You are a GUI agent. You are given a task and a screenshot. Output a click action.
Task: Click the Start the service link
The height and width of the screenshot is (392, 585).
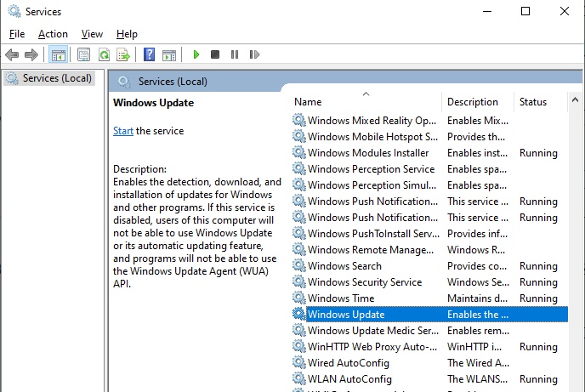pos(123,131)
